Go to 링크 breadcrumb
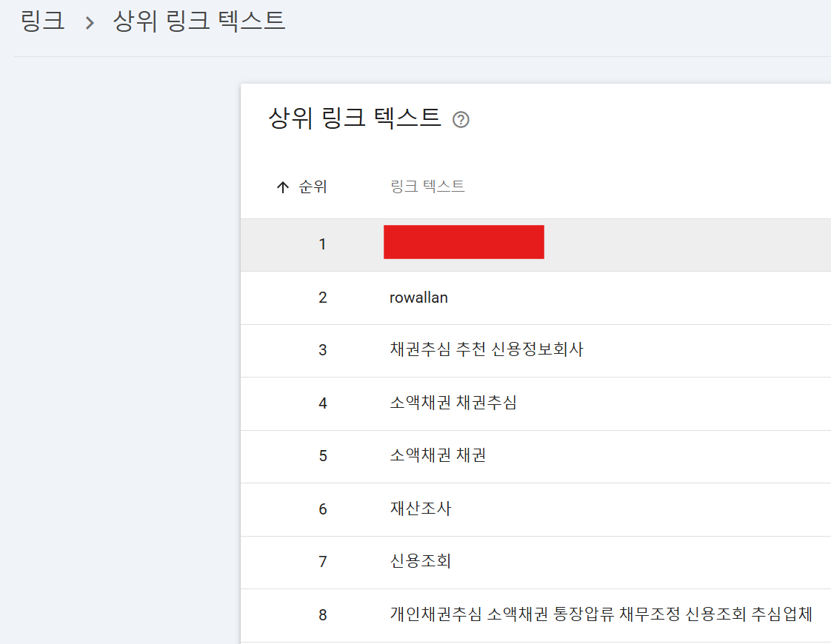The image size is (831, 644). (42, 21)
